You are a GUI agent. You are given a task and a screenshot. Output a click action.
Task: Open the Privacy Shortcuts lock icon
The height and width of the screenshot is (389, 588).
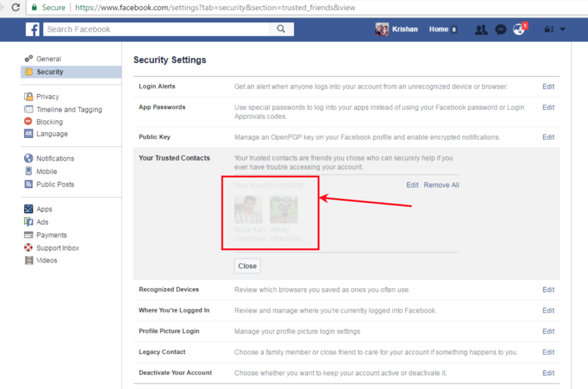(x=548, y=30)
